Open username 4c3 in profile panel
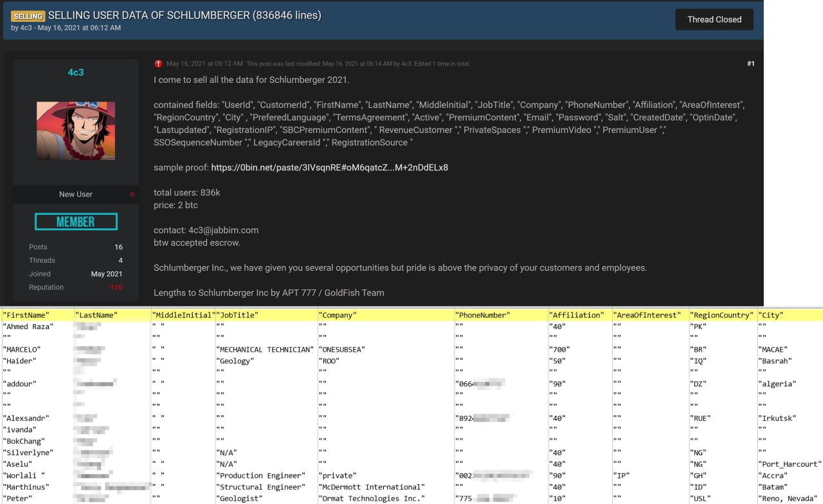Screen dimensions: 823x504 [x=76, y=72]
